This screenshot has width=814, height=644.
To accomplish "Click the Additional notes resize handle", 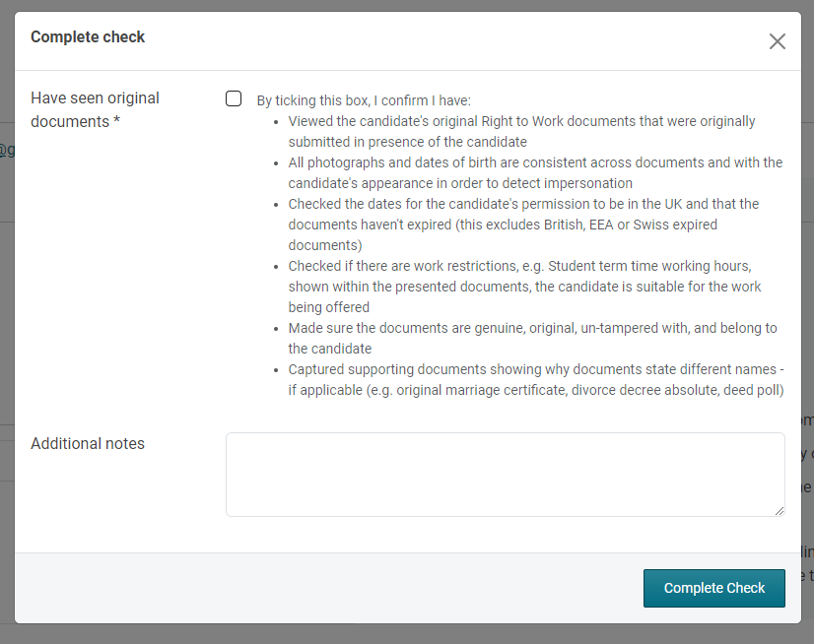I will tap(779, 509).
